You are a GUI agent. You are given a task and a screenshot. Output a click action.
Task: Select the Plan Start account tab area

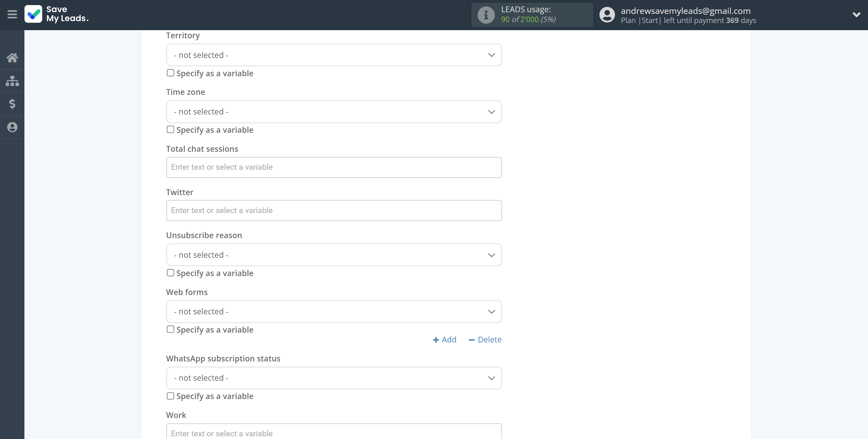coord(728,15)
